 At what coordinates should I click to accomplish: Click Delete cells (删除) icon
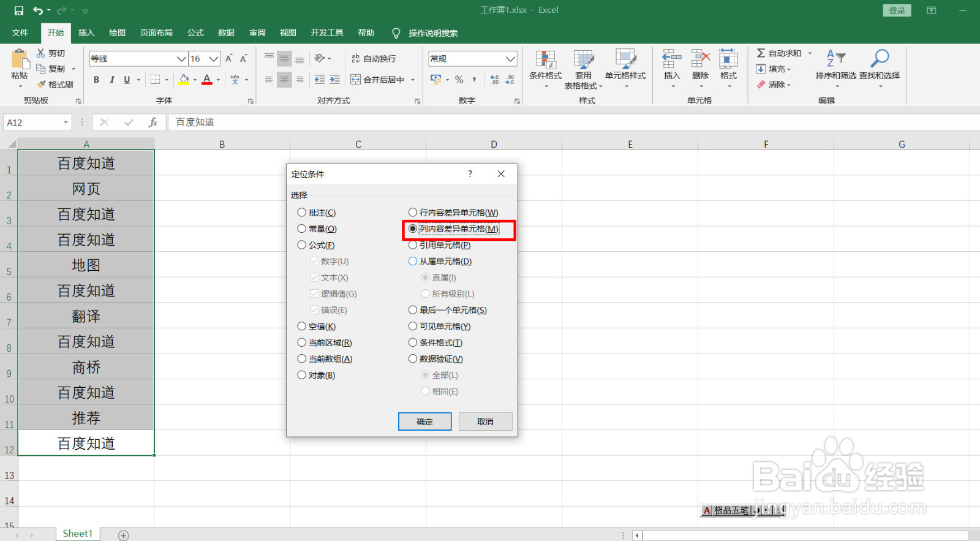pos(700,59)
